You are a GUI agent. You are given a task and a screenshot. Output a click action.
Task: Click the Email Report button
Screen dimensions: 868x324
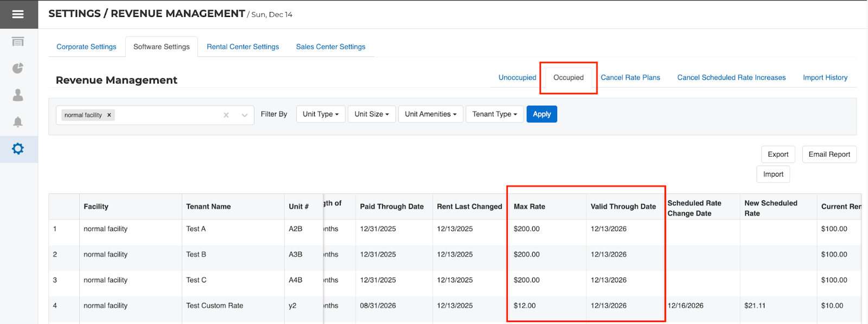829,154
